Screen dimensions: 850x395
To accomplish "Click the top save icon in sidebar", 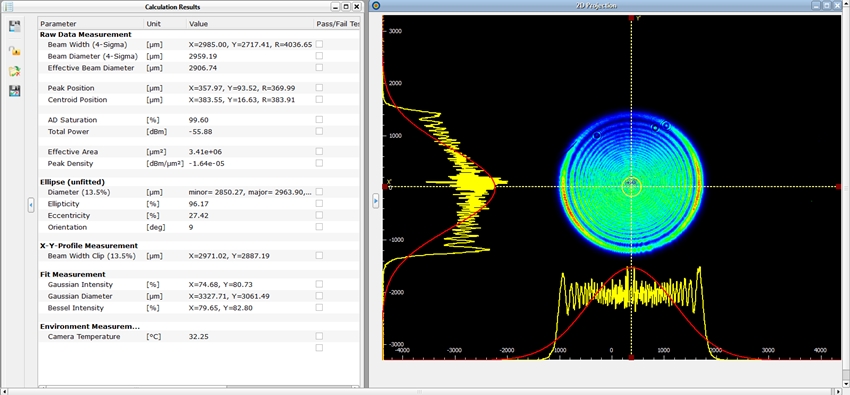I will click(15, 27).
